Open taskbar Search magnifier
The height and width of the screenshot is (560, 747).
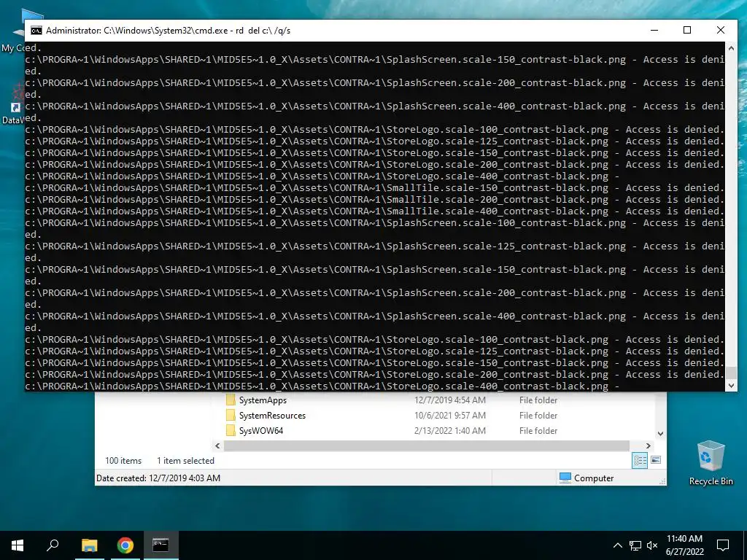(53, 545)
